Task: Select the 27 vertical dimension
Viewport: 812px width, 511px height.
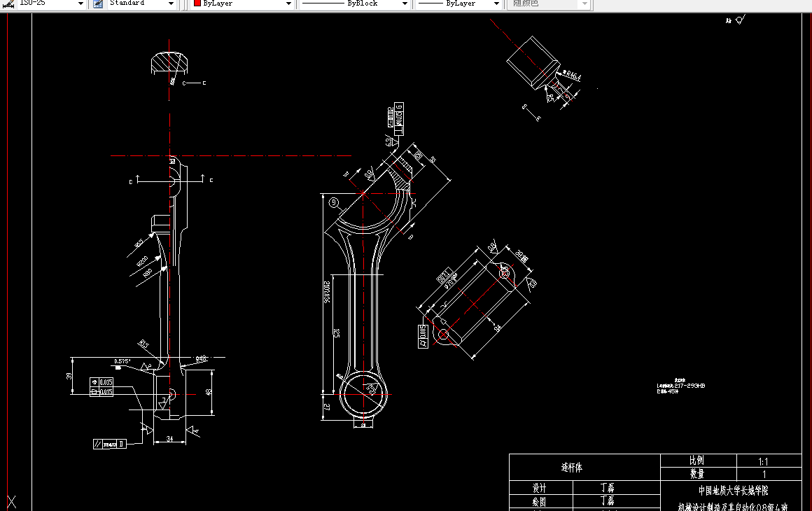Action: point(327,407)
